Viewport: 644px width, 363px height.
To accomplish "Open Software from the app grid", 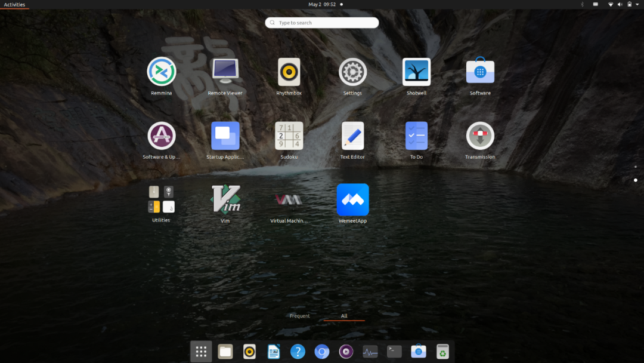I will point(480,76).
